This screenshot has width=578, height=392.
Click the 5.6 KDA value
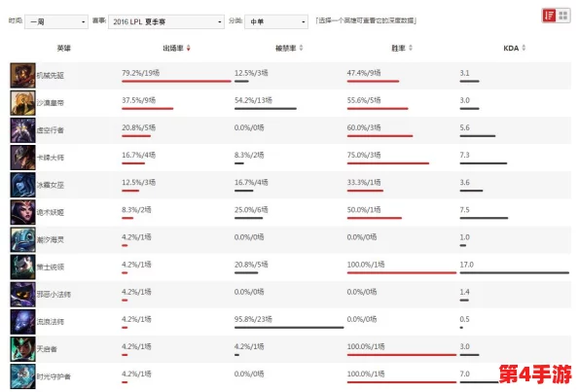tap(465, 127)
